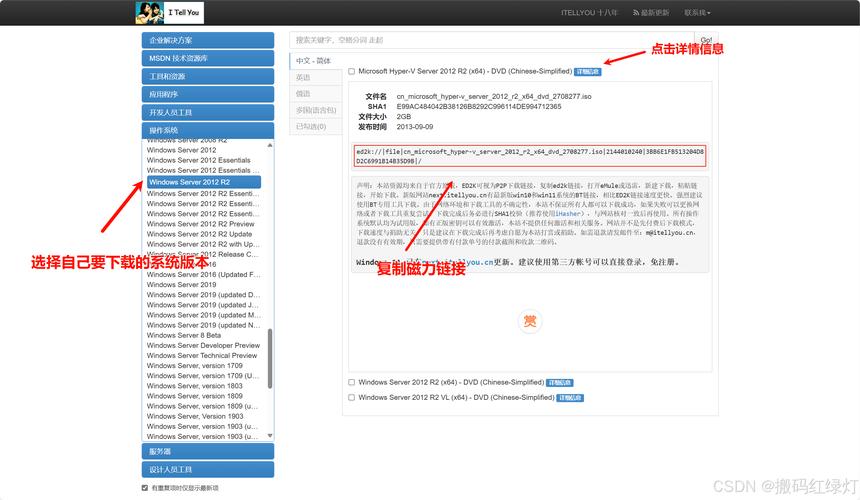Click the orange 赏 reward icon
Image resolution: width=860 pixels, height=500 pixels.
pyautogui.click(x=530, y=321)
